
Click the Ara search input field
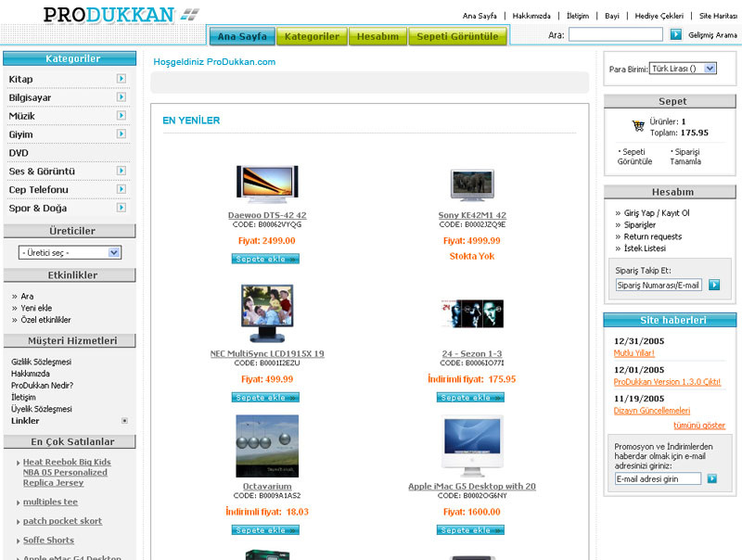pos(616,34)
